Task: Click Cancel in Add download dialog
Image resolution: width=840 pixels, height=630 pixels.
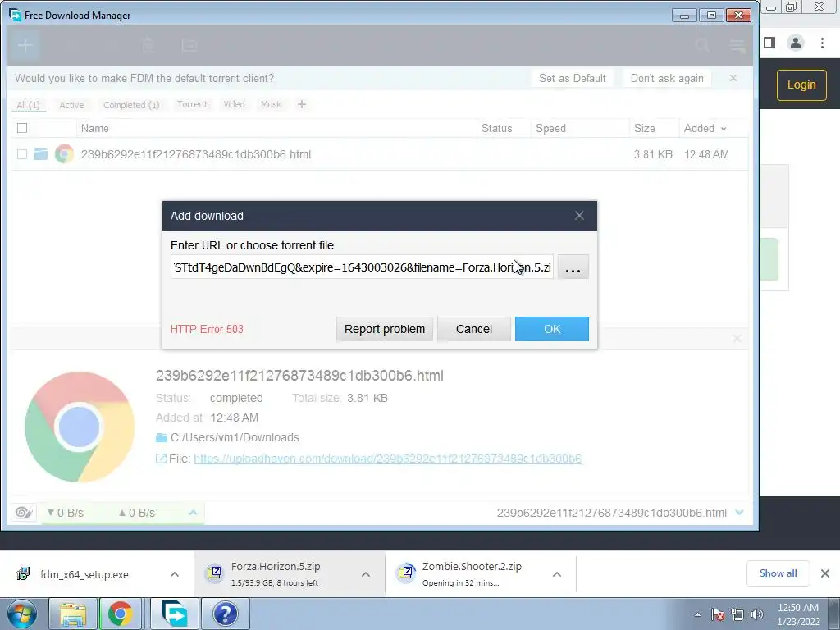Action: tap(474, 329)
